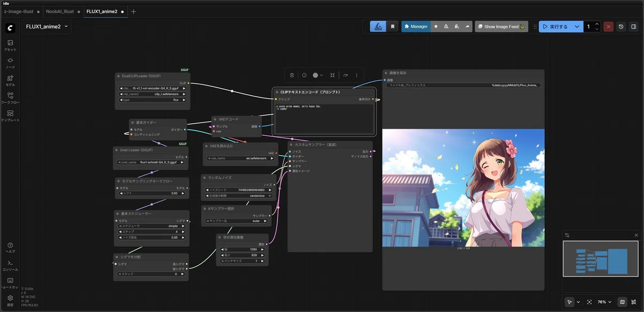Open スケジューラ simple combo box
Image resolution: width=644 pixels, height=312 pixels.
pos(151,226)
